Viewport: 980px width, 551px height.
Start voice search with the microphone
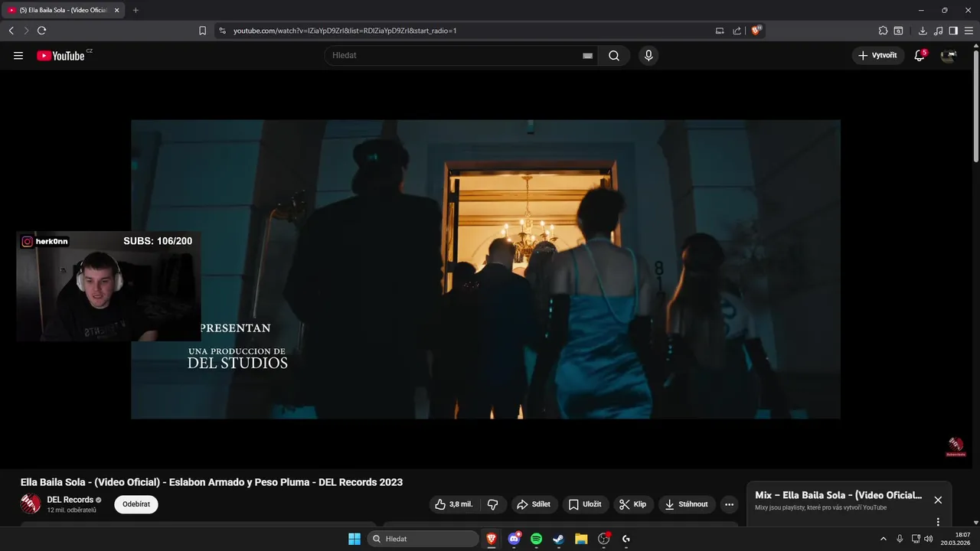coord(648,56)
